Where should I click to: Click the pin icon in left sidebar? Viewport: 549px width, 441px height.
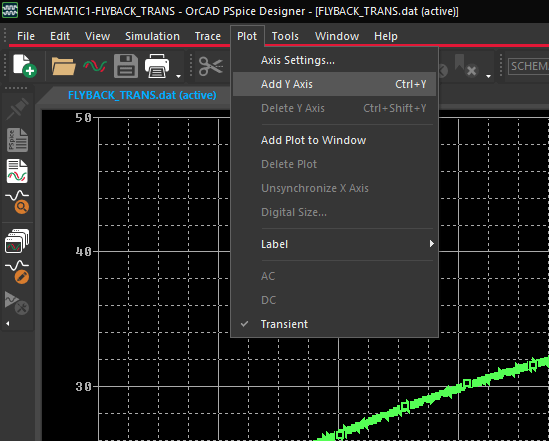tap(18, 108)
